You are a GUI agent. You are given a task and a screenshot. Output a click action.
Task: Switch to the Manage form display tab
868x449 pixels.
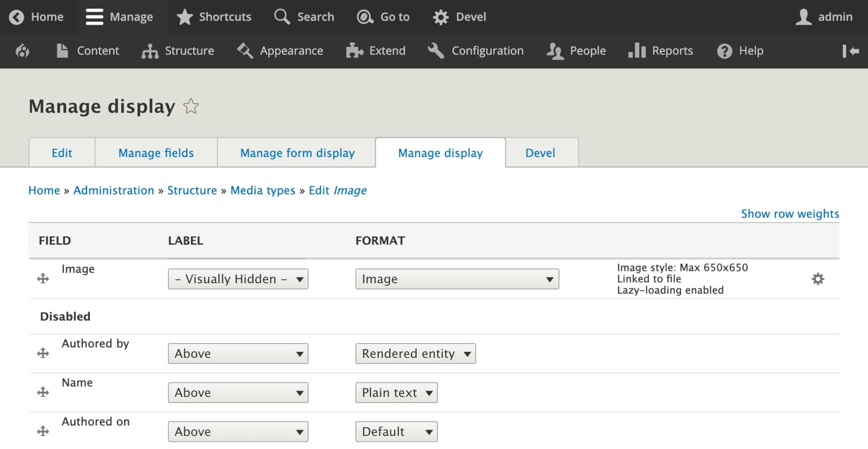tap(297, 153)
